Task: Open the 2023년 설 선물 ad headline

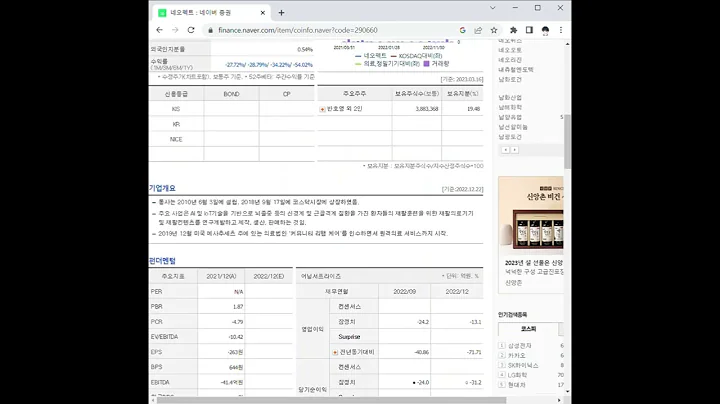Action: [534, 263]
